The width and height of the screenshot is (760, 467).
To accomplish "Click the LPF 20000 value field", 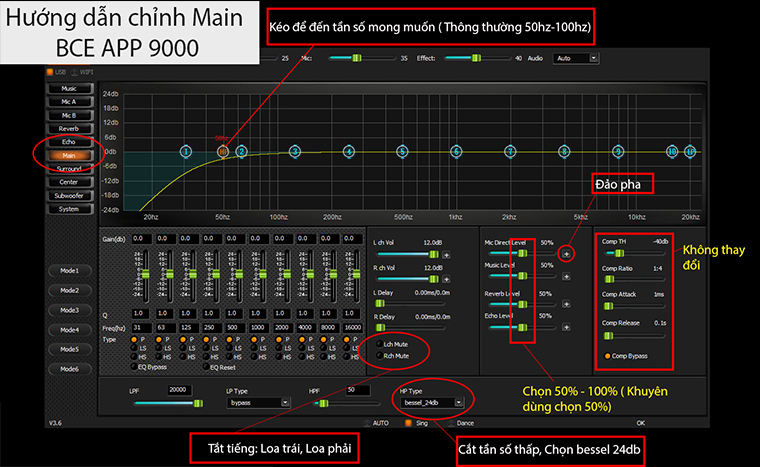I will tap(179, 390).
